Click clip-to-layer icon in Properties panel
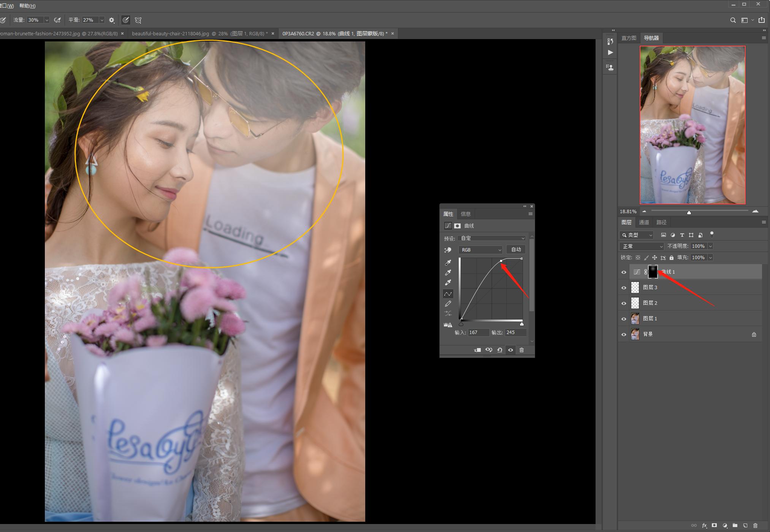 pos(478,350)
